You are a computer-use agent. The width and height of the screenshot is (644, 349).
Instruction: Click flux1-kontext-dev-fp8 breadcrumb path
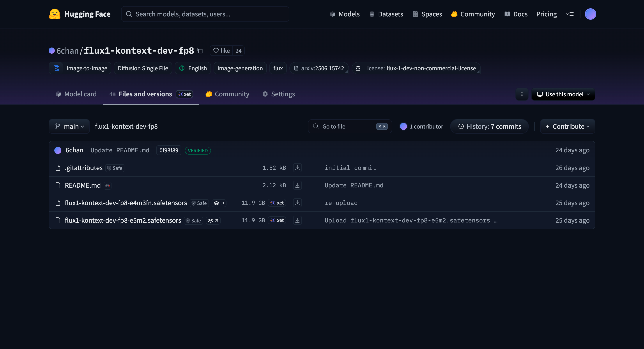126,126
